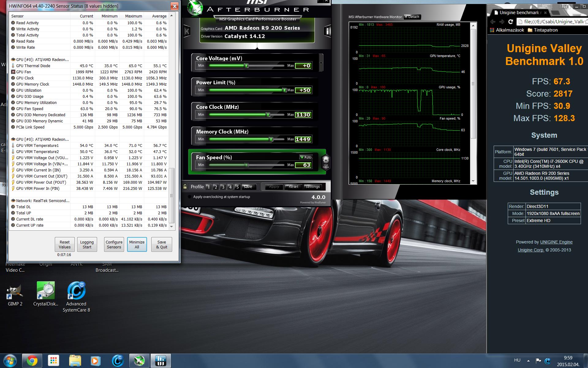Click the taskbar clock showing 9:59
Screen dimensions: 588x368
(568, 358)
